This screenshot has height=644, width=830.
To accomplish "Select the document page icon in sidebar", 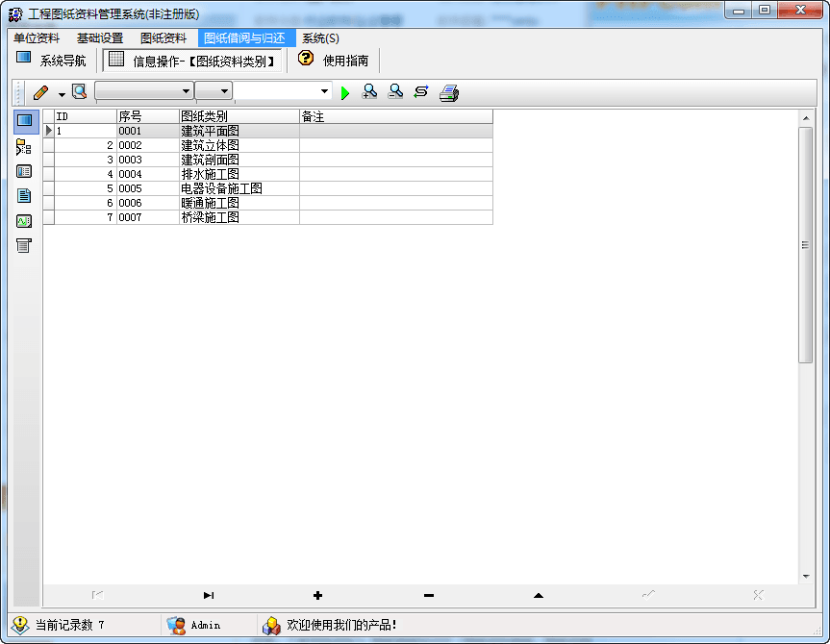I will click(x=24, y=196).
